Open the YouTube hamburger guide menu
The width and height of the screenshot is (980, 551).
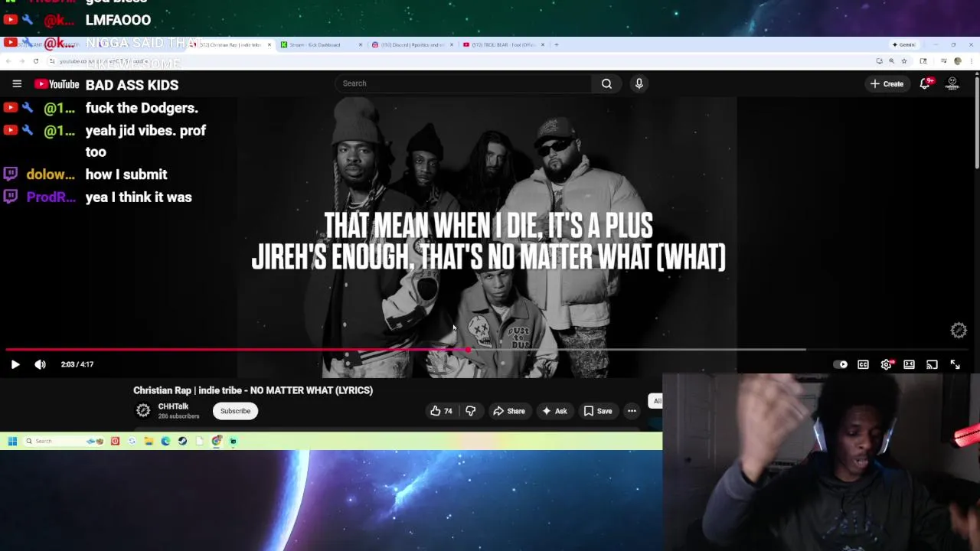pyautogui.click(x=17, y=84)
